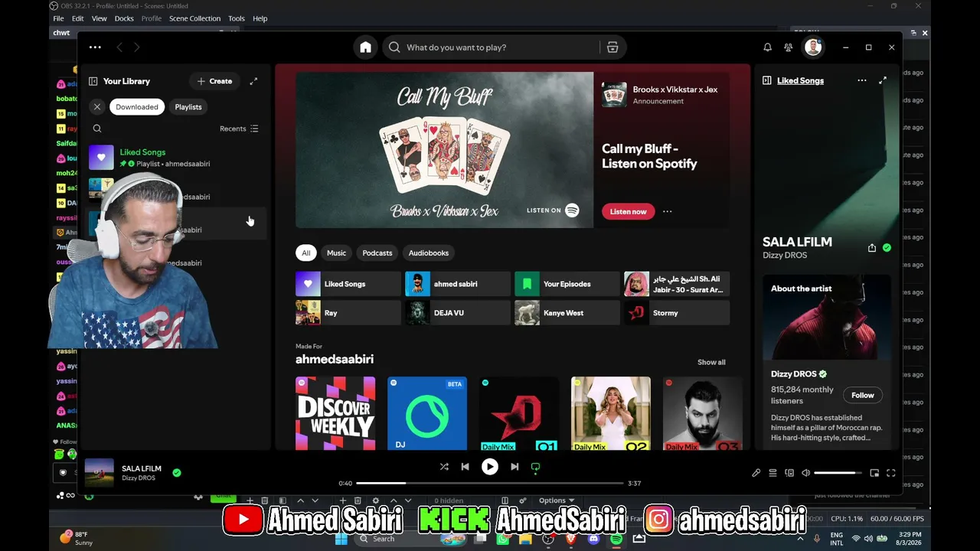Open the Options dropdown in OBS
The image size is (980, 551).
[556, 500]
